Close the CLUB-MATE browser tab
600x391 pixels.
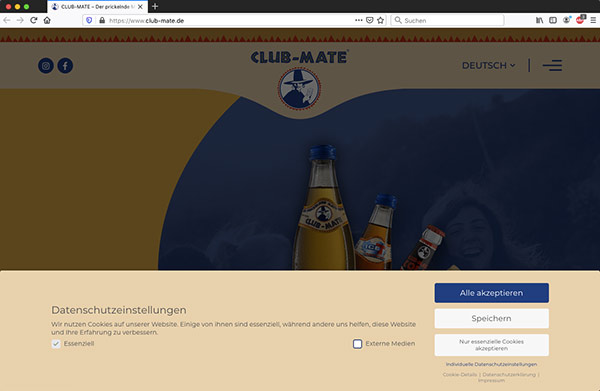[140, 7]
